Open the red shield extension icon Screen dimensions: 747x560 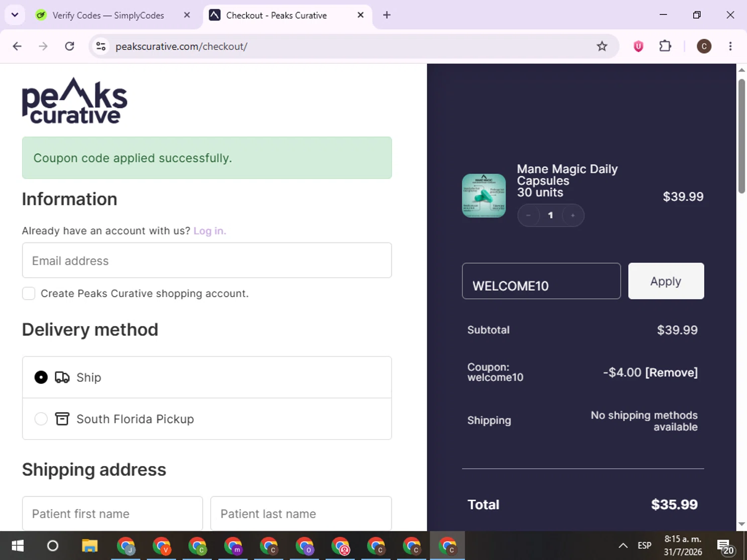click(x=638, y=46)
